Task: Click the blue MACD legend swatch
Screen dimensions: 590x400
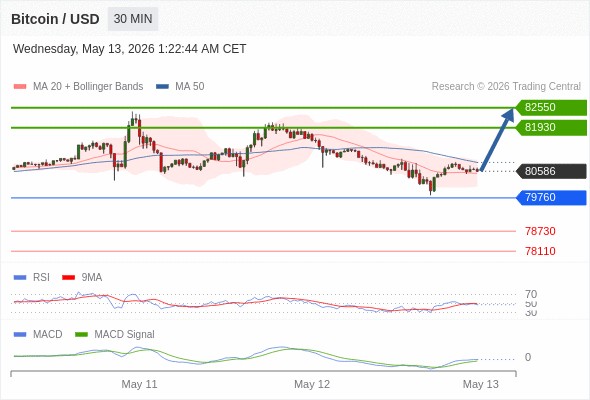Action: 20,335
